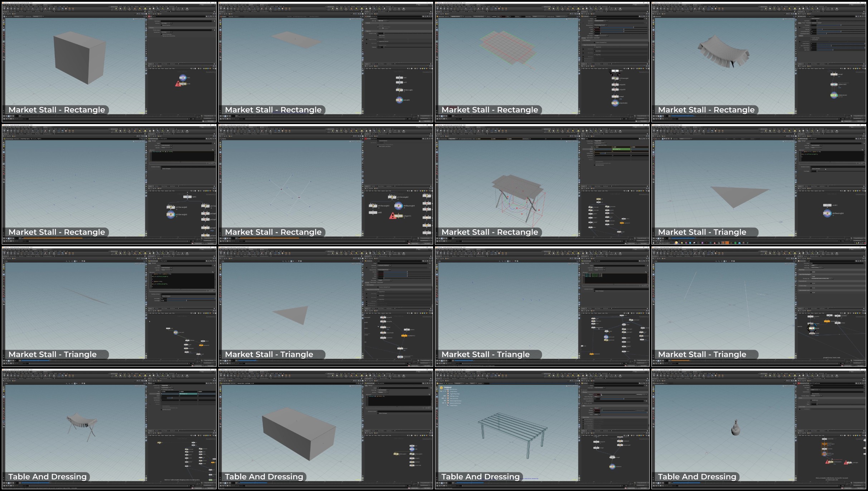Click VEX code editor in thin sliver frame
Image resolution: width=868 pixels, height=491 pixels.
[182, 281]
